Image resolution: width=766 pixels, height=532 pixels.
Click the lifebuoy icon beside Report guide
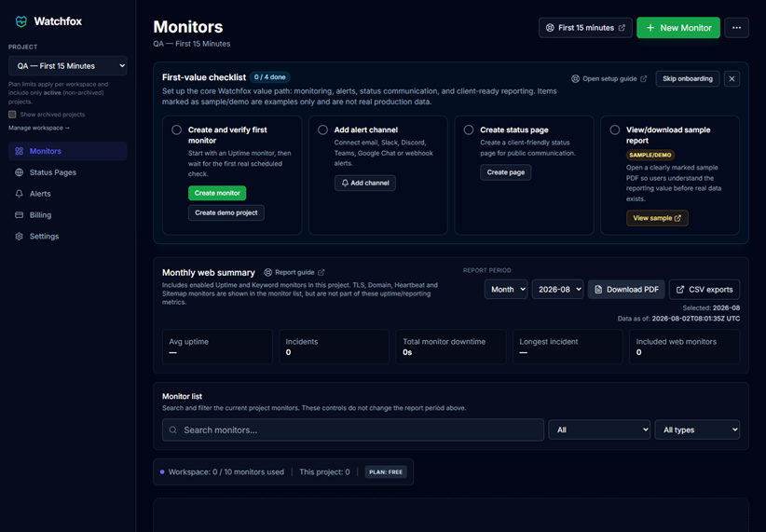tap(268, 273)
